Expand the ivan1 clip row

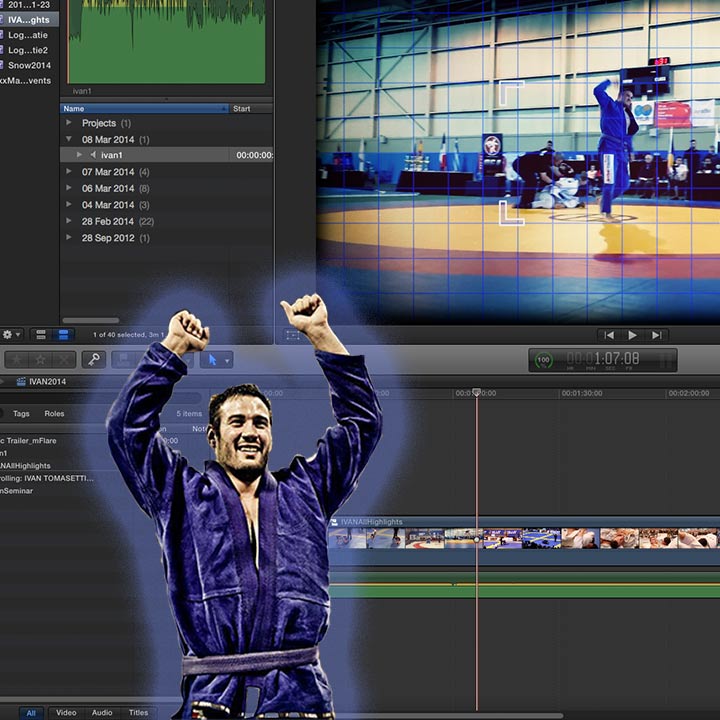(79, 155)
